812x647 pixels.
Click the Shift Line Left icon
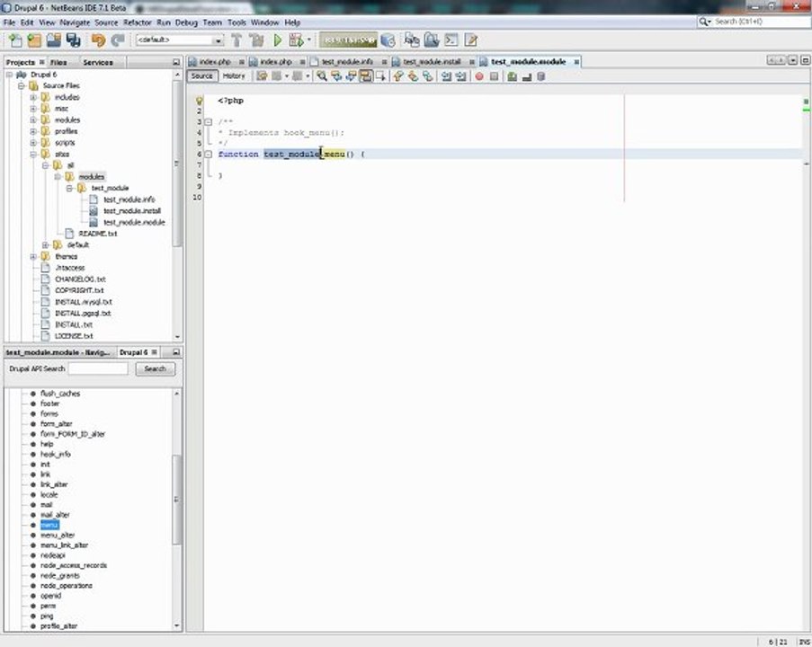(x=446, y=76)
